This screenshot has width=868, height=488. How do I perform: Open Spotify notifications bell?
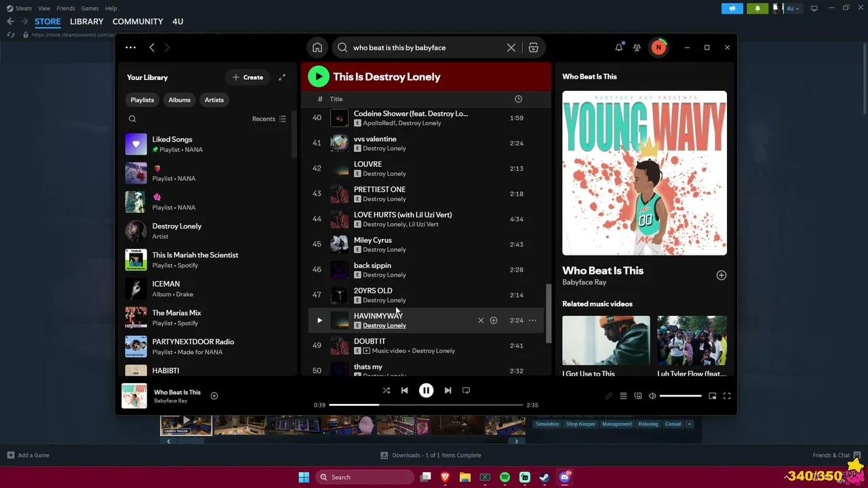[x=618, y=47]
